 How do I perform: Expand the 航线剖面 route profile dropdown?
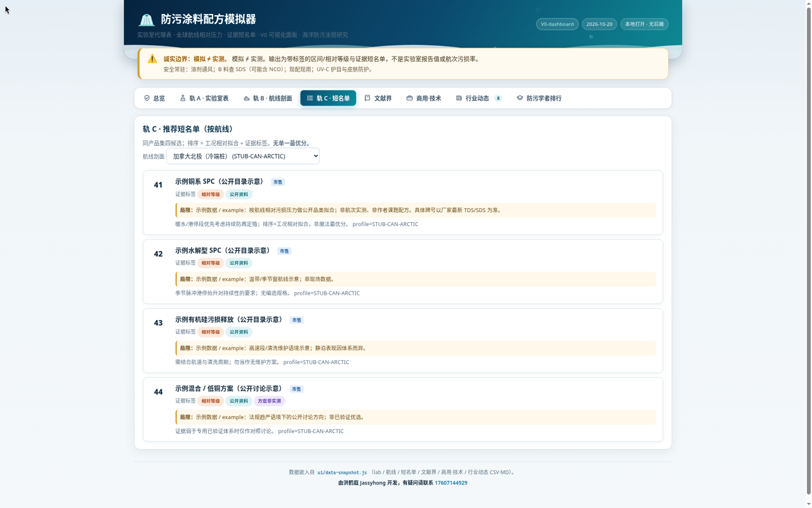[243, 156]
